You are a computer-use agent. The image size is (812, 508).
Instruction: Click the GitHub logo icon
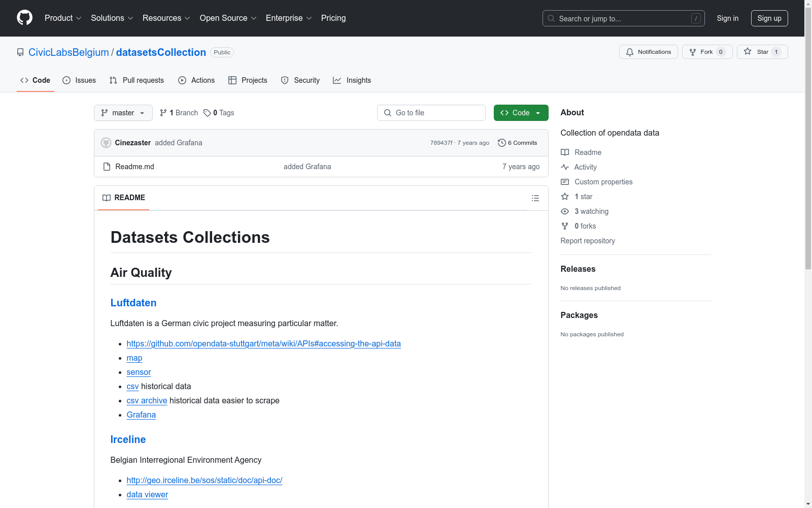point(24,18)
